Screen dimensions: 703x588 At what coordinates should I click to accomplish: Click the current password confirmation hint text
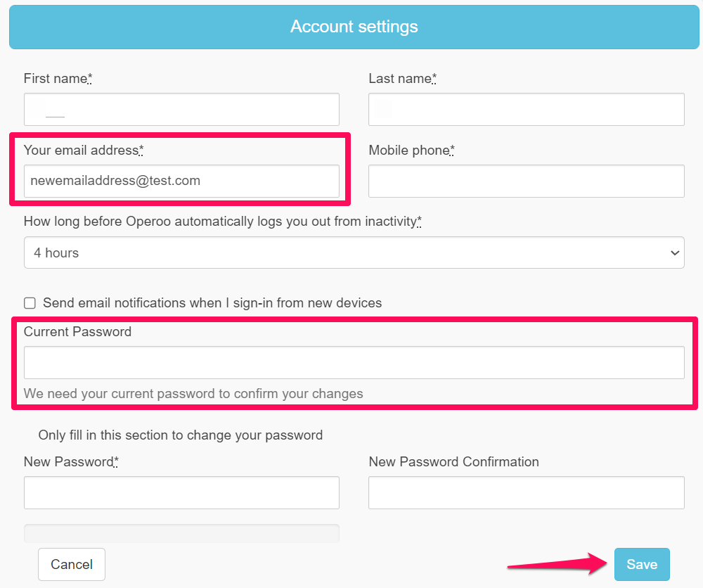[193, 394]
